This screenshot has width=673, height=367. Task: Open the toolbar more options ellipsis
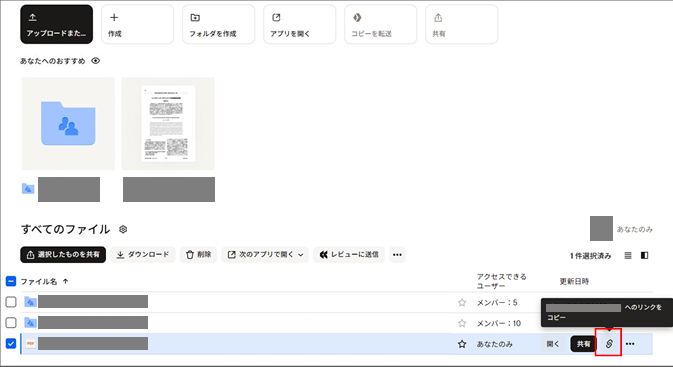397,255
